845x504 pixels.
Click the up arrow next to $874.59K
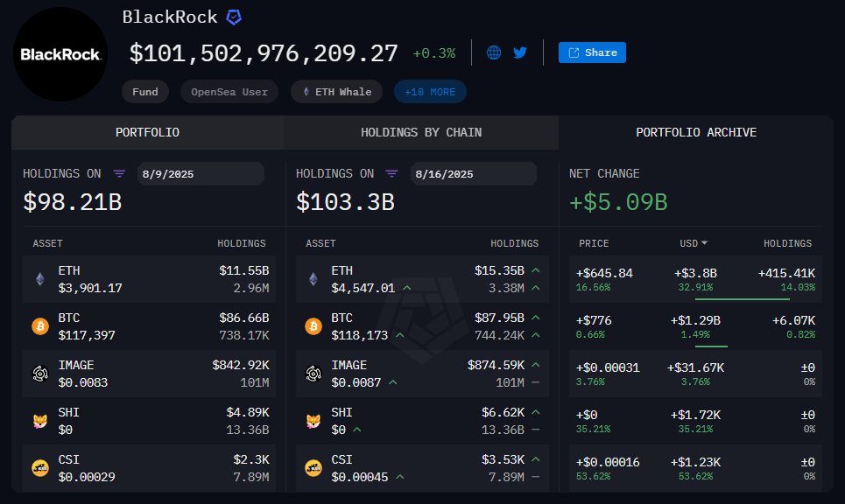(536, 365)
